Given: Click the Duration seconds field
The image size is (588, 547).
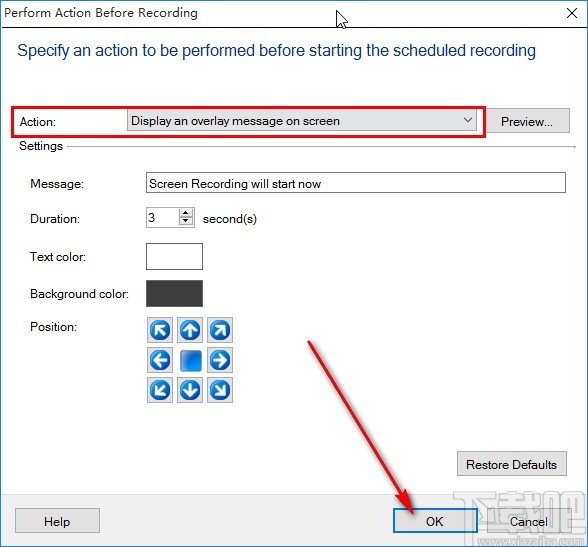Looking at the screenshot, I should pyautogui.click(x=162, y=217).
